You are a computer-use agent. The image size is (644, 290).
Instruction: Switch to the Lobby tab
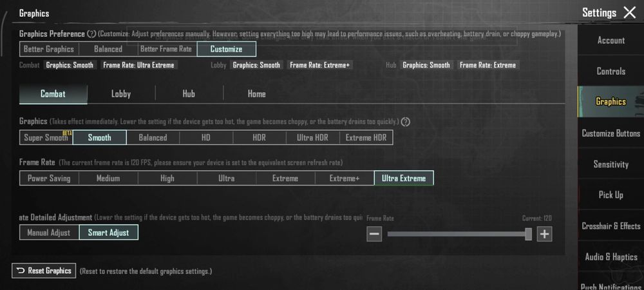click(x=121, y=94)
